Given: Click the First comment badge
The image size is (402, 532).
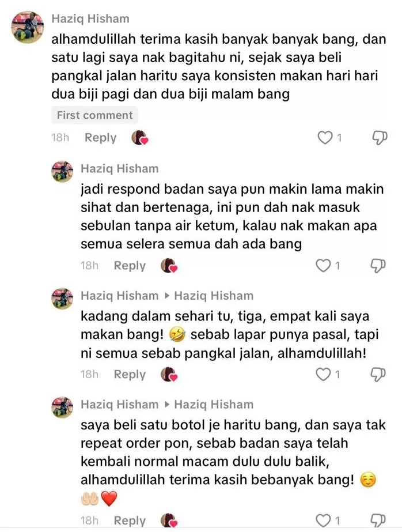Looking at the screenshot, I should 95,115.
